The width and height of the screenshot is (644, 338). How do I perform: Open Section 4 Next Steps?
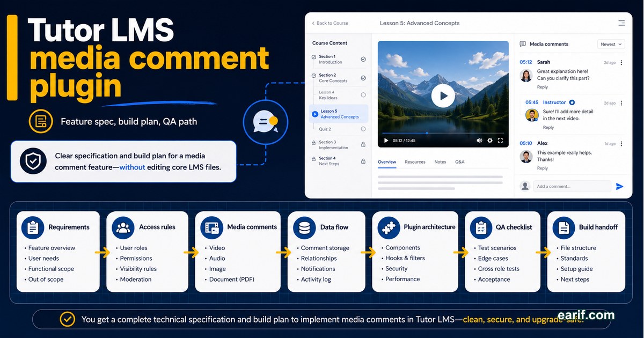pos(339,160)
